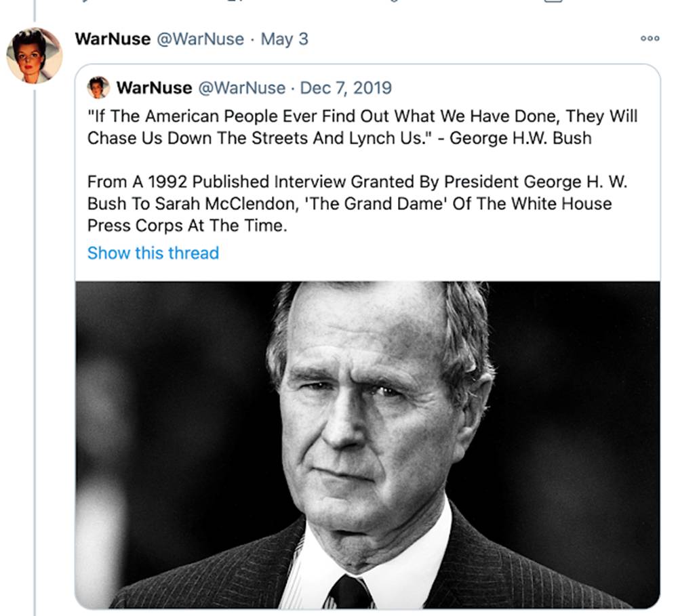Click the Show this thread link
This screenshot has height=616, width=678.
point(153,253)
